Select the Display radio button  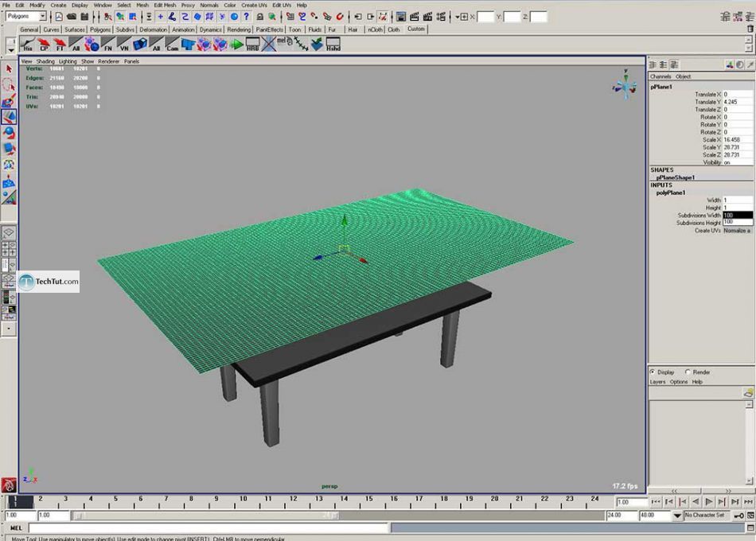pyautogui.click(x=653, y=372)
